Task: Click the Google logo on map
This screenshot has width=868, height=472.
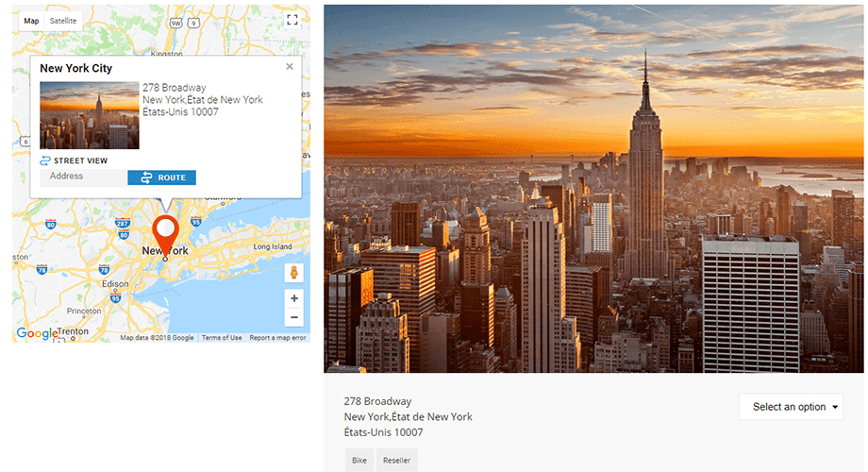Action: pyautogui.click(x=37, y=333)
